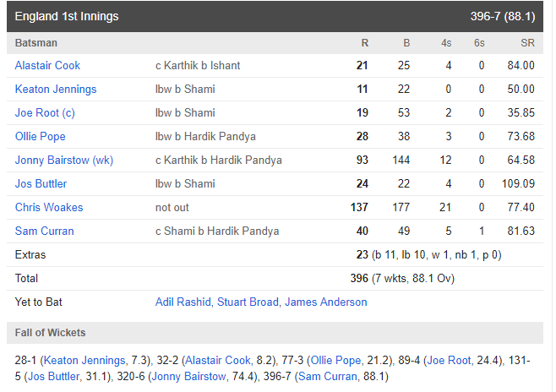Open Sam Curran's profile link
Screen dimensions: 556x392
(x=44, y=231)
